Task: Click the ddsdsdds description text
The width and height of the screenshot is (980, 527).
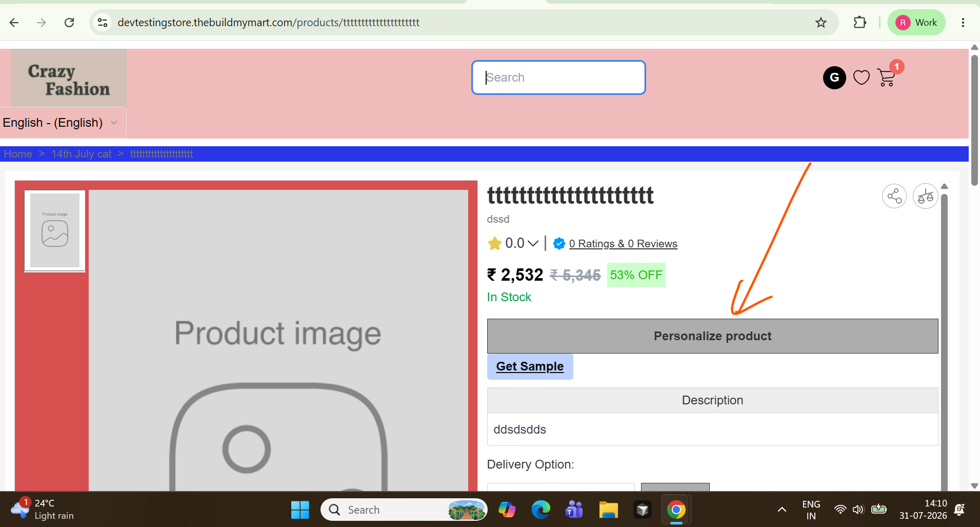Action: 520,430
